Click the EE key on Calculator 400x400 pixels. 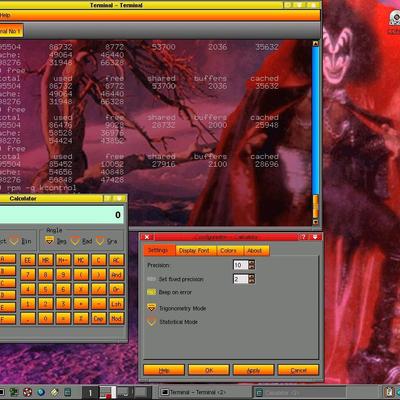point(28,260)
